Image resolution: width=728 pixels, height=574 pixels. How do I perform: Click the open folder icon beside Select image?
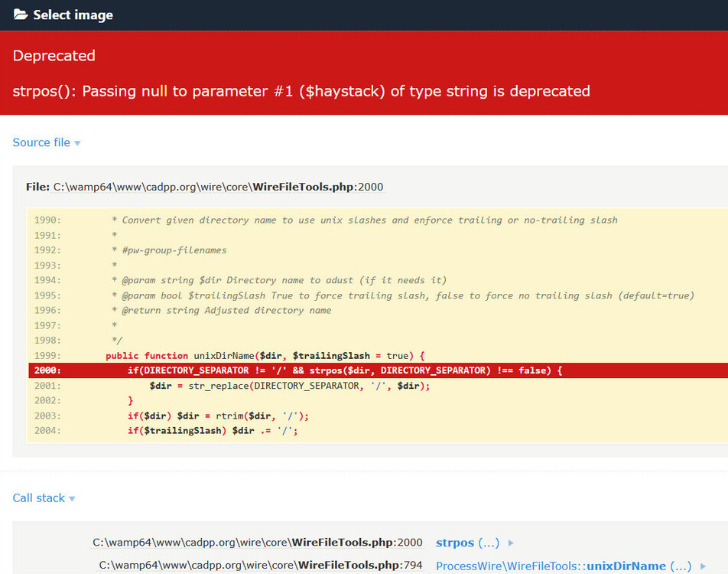point(21,15)
